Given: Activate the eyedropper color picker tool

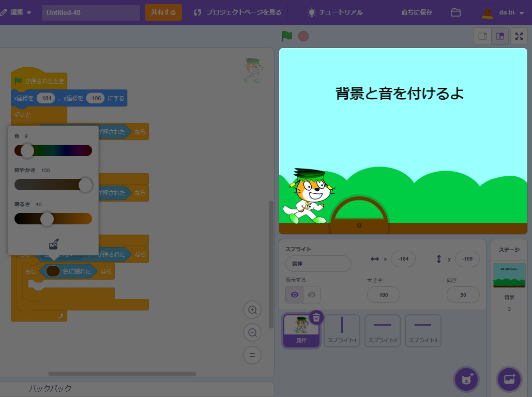Looking at the screenshot, I should coord(54,244).
